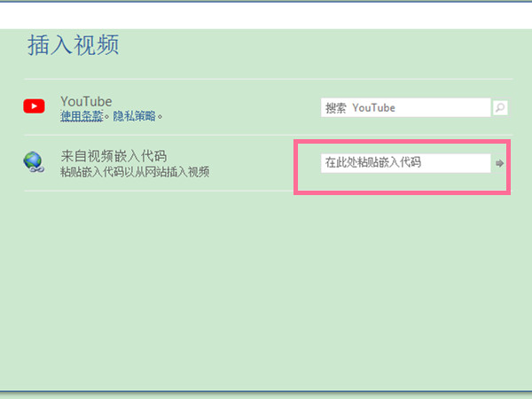
Task: Click the magnifier search icon beside YouTube field
Action: pos(500,107)
